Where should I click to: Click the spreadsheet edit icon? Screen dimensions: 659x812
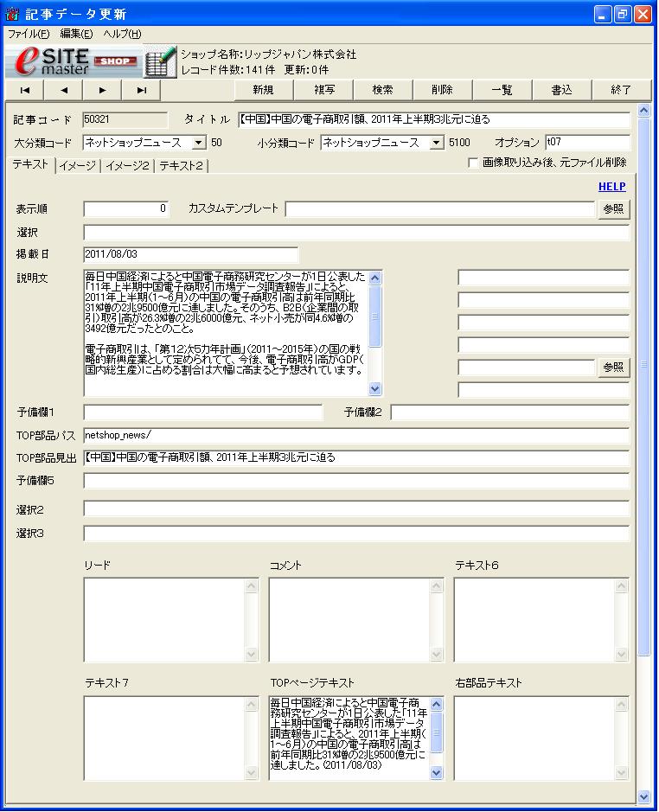pyautogui.click(x=160, y=61)
